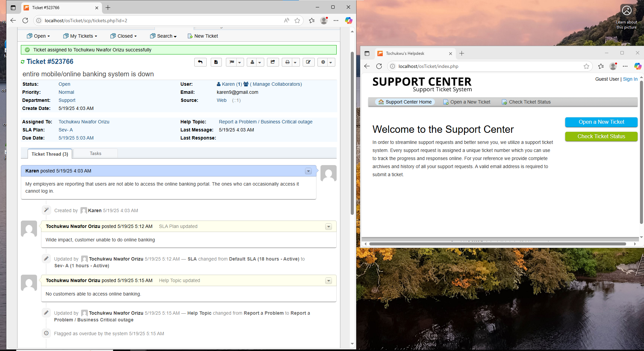Switch to the Tasks tab
This screenshot has height=351, width=644.
pyautogui.click(x=96, y=153)
